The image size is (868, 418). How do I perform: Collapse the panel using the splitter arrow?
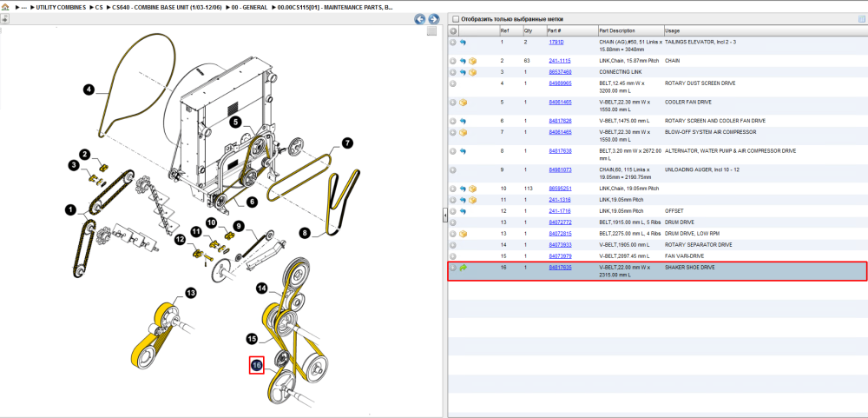tap(444, 216)
